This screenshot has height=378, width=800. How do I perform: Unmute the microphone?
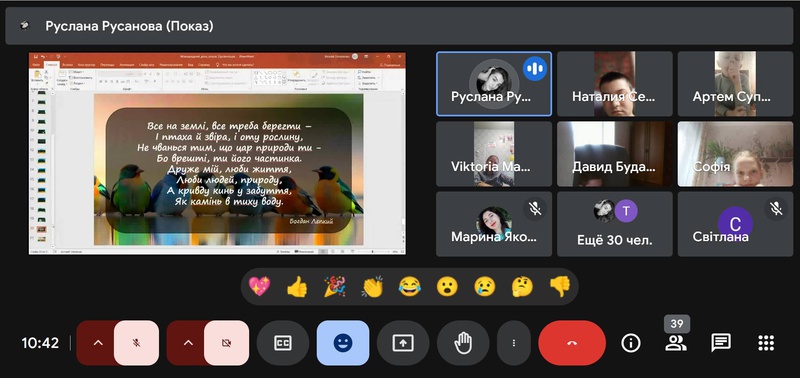(136, 343)
